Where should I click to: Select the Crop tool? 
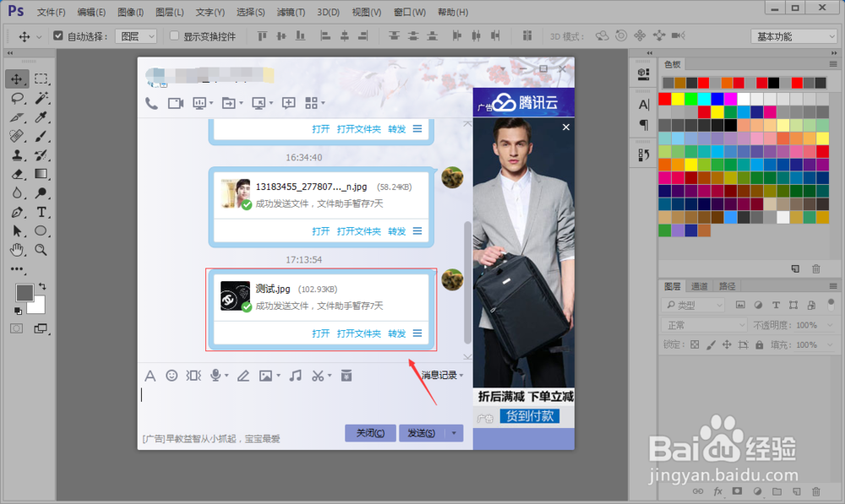coord(17,117)
